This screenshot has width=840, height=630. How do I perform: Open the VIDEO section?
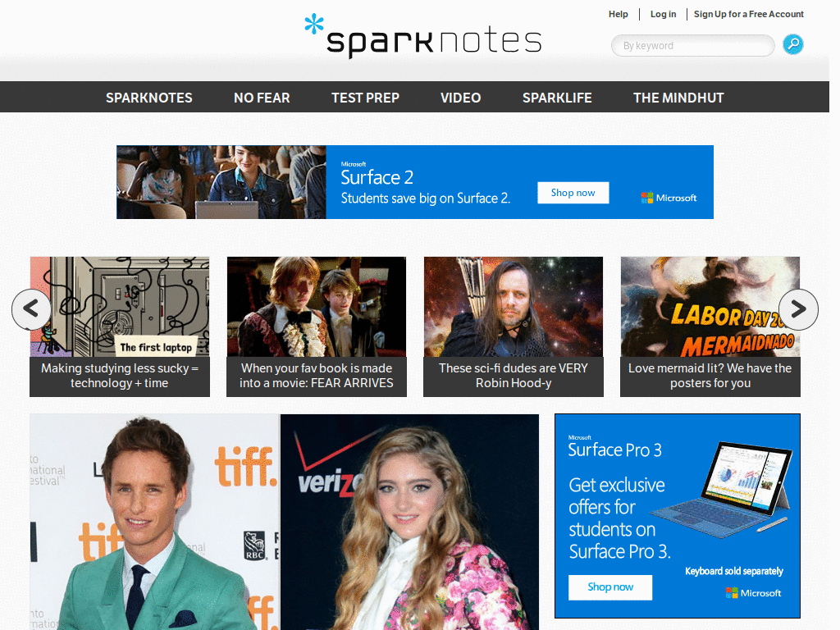coord(460,97)
